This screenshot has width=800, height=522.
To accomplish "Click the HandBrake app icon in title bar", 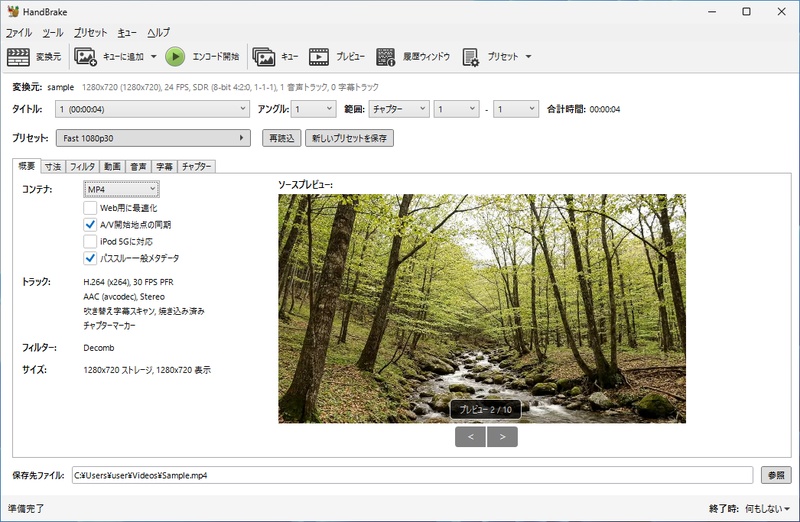I will coord(13,11).
